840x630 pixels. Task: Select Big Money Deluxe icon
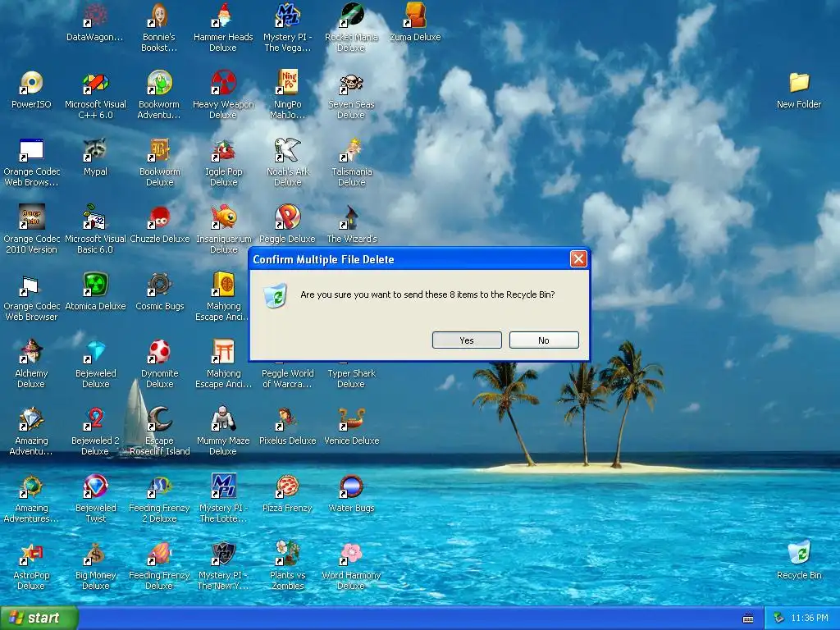[95, 567]
